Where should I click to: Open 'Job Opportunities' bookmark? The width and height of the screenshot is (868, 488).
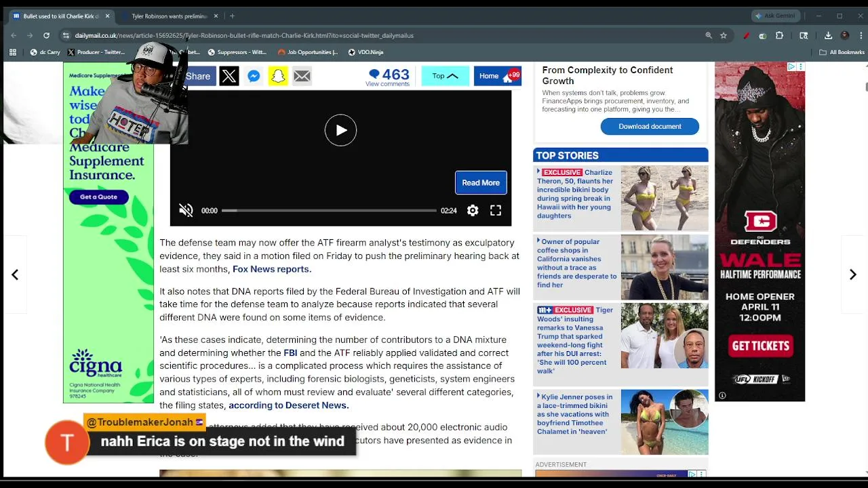[x=308, y=52]
